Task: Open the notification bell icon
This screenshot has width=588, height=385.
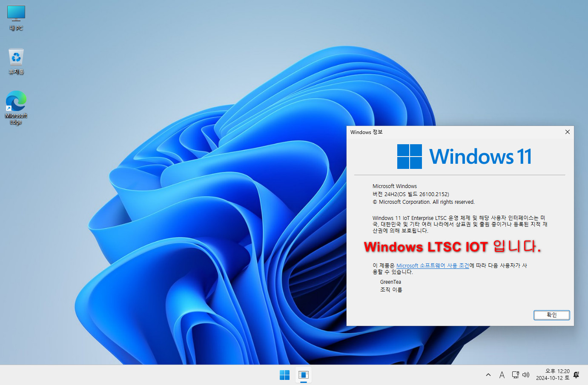Action: 577,375
